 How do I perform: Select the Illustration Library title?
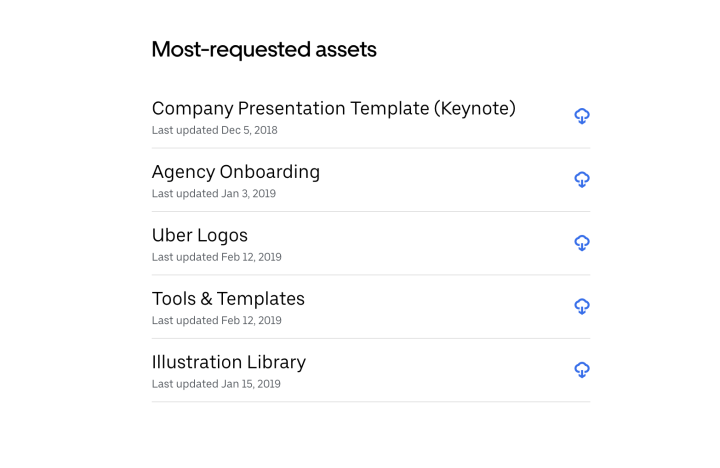click(229, 362)
